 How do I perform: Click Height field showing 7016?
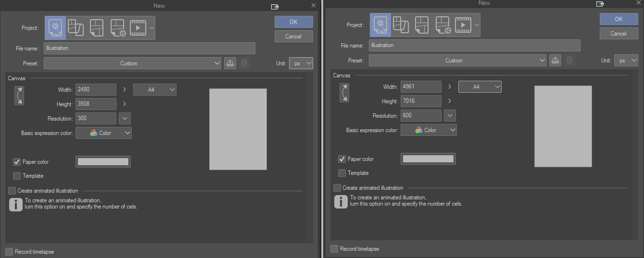pyautogui.click(x=421, y=101)
